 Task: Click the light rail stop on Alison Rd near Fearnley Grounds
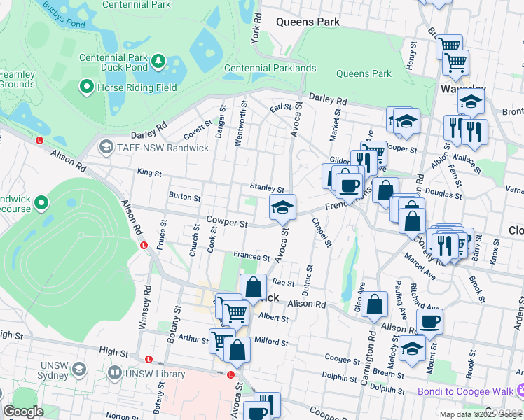(x=39, y=141)
